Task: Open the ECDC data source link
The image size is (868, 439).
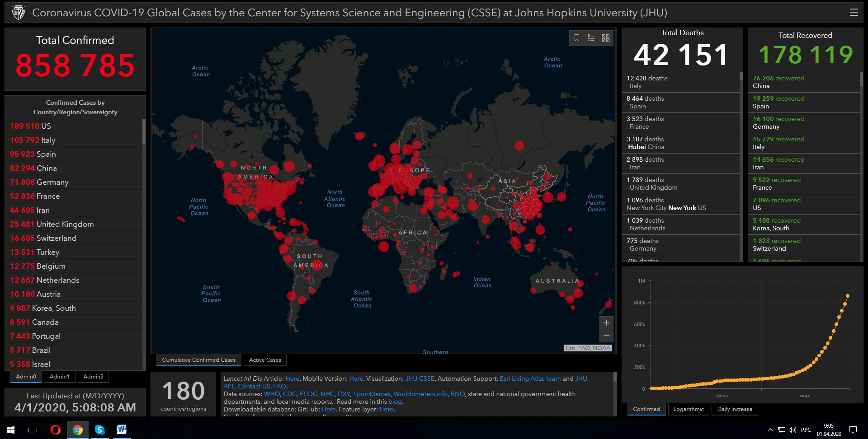Action: 308,394
